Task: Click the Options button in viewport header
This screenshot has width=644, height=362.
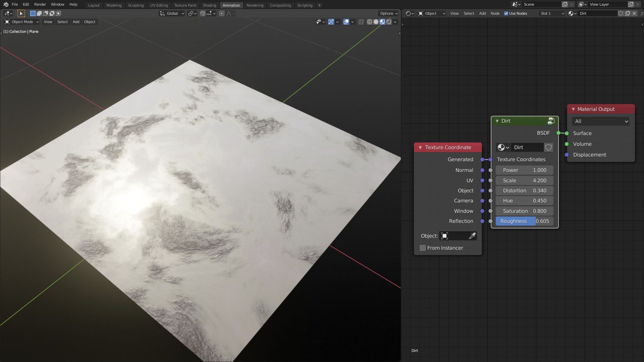Action: 389,14
